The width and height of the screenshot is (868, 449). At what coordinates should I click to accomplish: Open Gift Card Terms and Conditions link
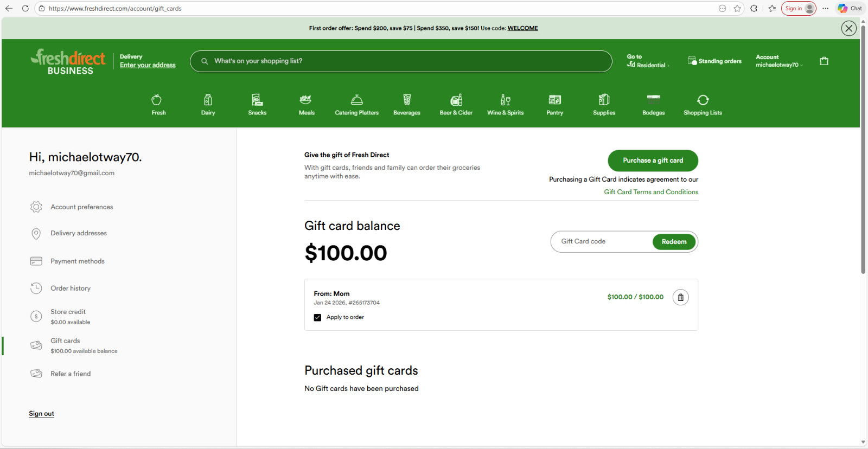coord(651,192)
